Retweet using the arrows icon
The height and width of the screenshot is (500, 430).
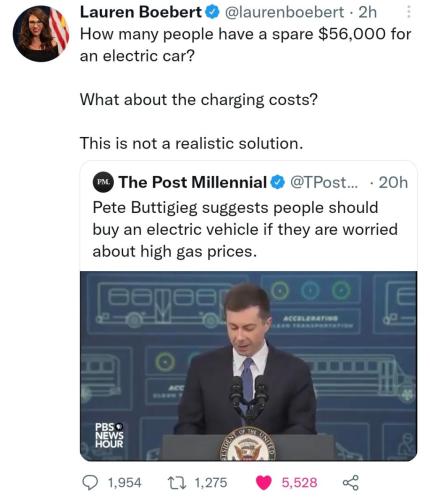pyautogui.click(x=179, y=482)
